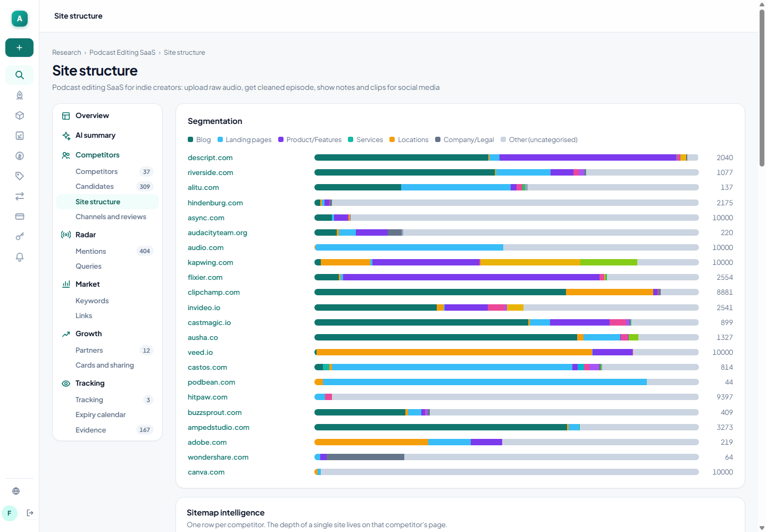Image resolution: width=766 pixels, height=532 pixels.
Task: Click the Locations legend color swatch
Action: pyautogui.click(x=392, y=139)
